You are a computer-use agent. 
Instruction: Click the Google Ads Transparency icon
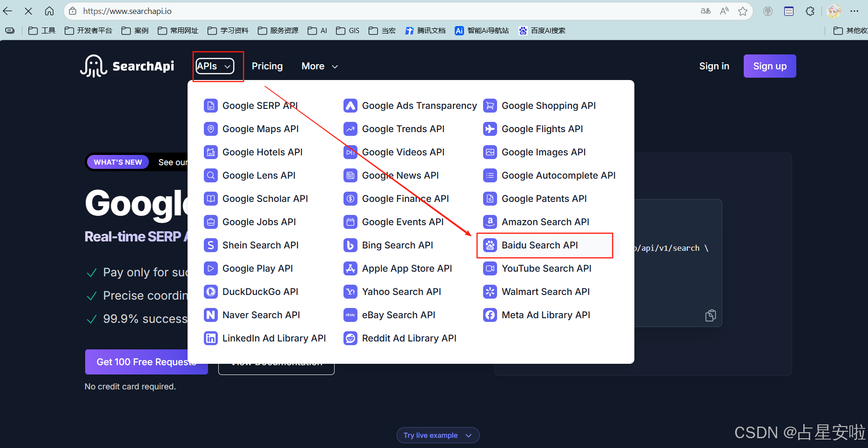coord(350,106)
